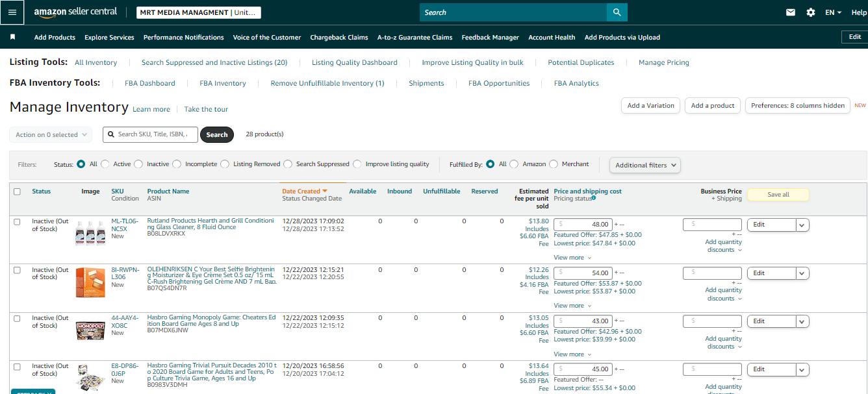The width and height of the screenshot is (868, 394).
Task: Expand View more under Rutland price
Action: (x=572, y=258)
